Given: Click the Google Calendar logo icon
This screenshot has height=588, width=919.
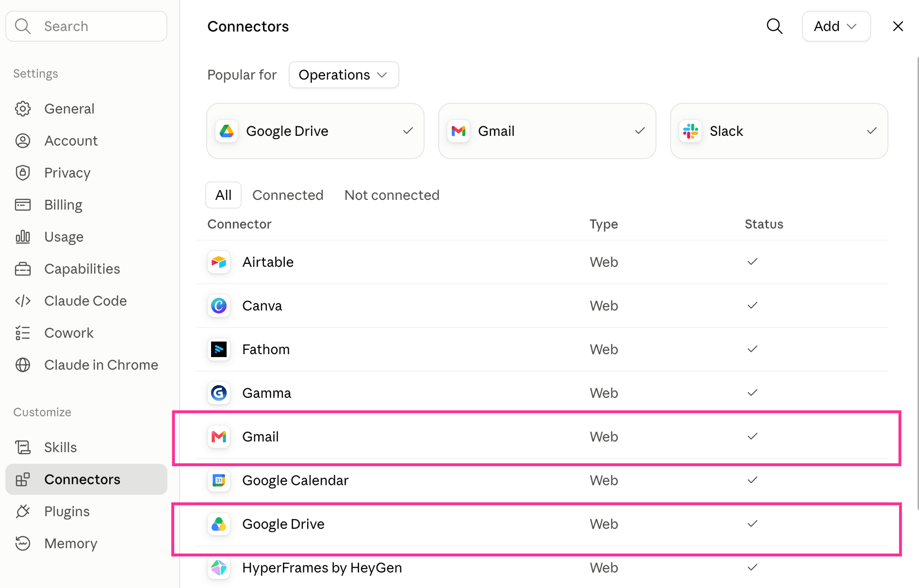Looking at the screenshot, I should pos(219,480).
